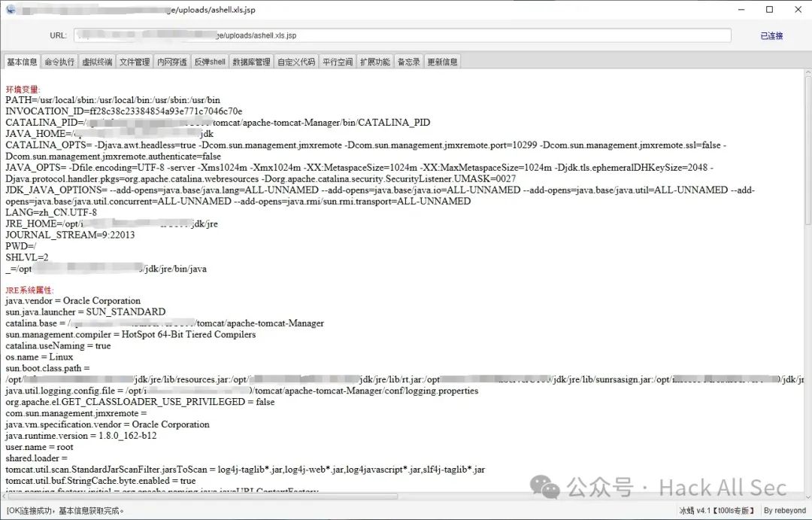Select the 反弹shell tab
Viewport: 812px width, 520px height.
(210, 62)
